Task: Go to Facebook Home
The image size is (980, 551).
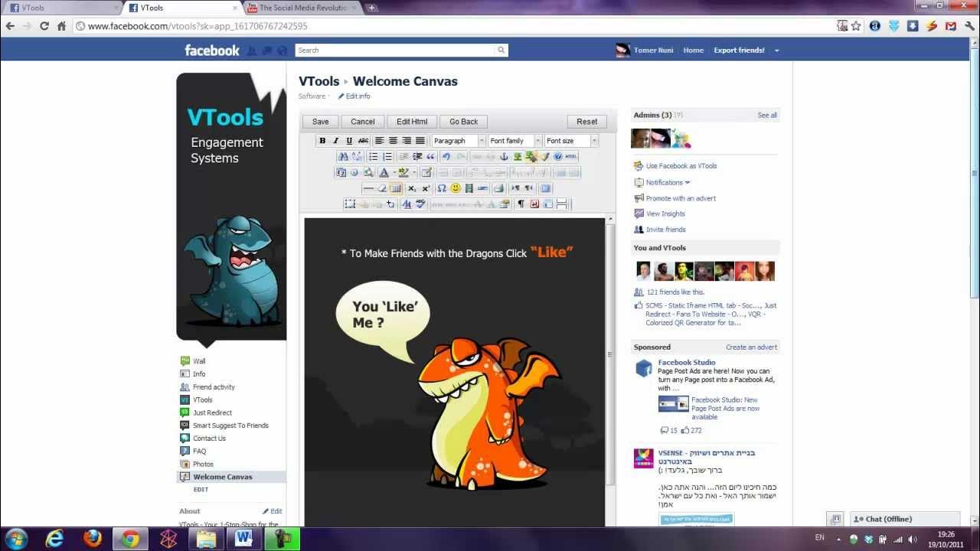Action: 694,51
